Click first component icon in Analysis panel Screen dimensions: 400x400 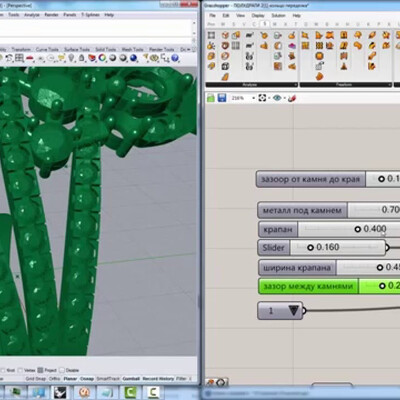click(211, 35)
